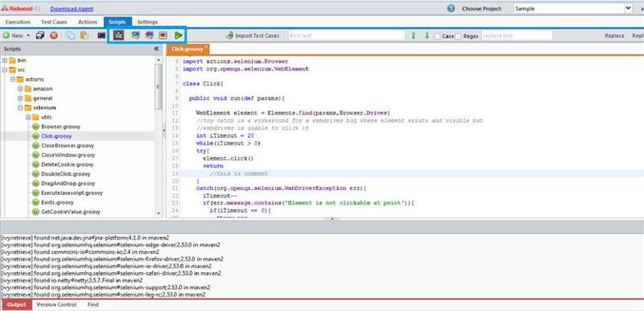The height and width of the screenshot is (311, 644).
Task: Expand the bin folder node
Action: click(5, 61)
